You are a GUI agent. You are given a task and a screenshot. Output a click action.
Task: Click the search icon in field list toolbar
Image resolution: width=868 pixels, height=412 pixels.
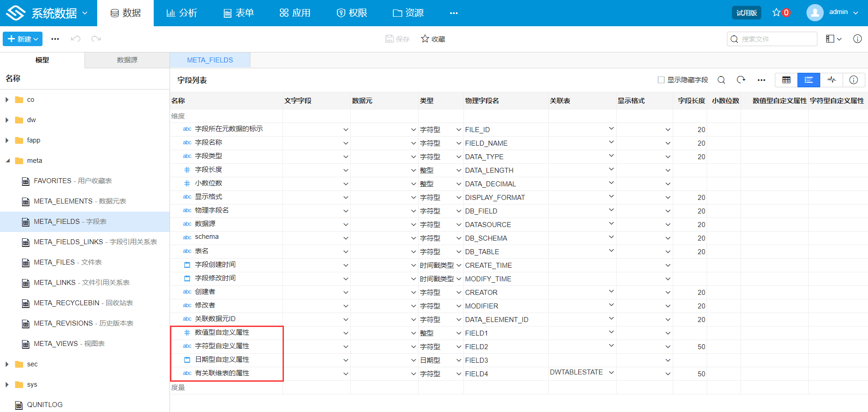tap(721, 80)
